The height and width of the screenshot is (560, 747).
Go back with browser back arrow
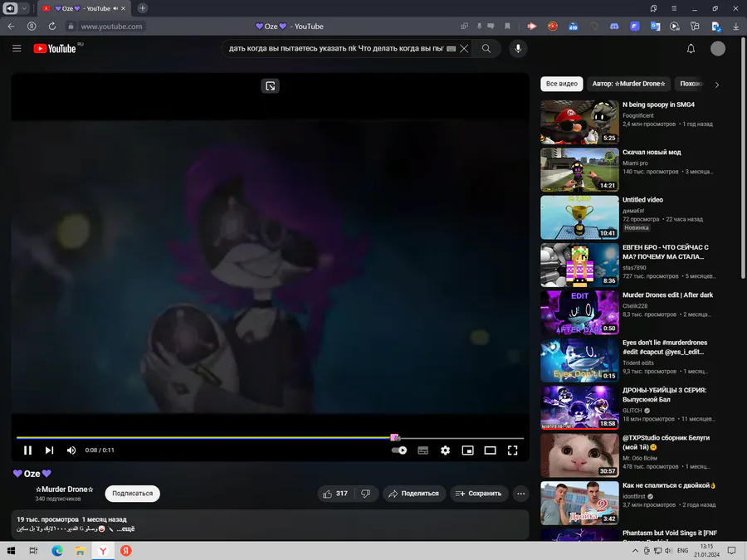[11, 27]
